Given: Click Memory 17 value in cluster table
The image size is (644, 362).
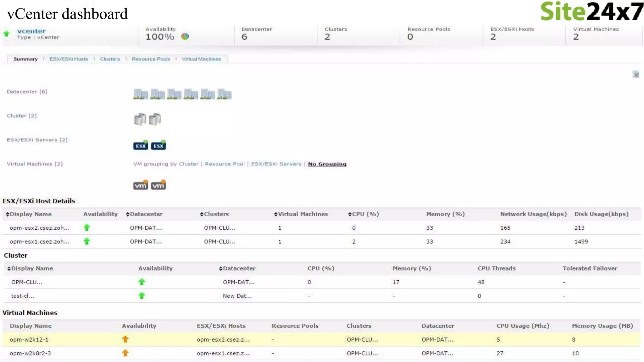Looking at the screenshot, I should pos(396,282).
